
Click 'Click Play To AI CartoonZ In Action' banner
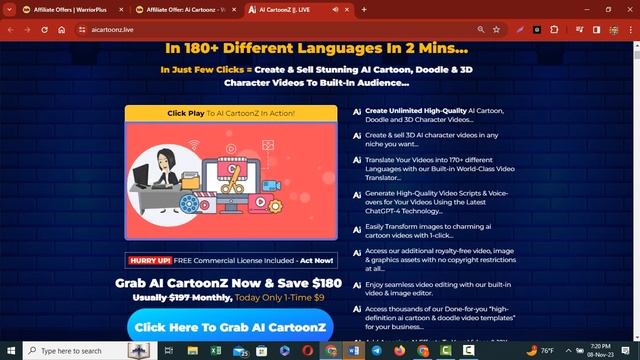click(231, 113)
